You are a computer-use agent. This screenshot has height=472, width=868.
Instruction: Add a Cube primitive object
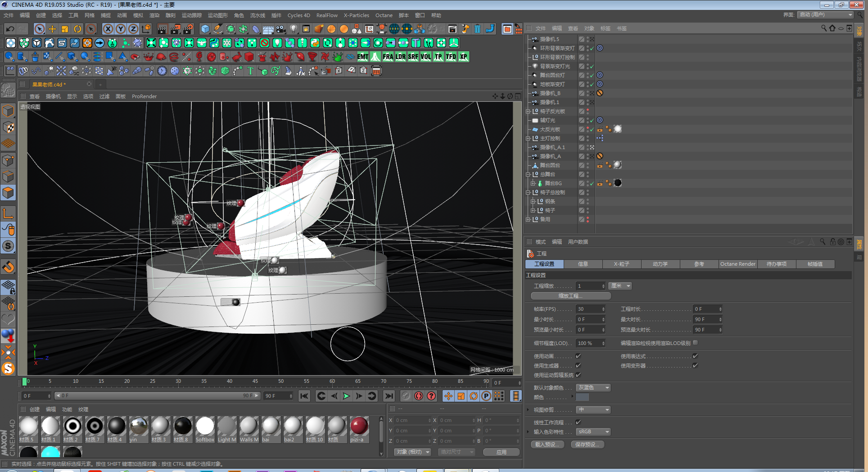(205, 29)
